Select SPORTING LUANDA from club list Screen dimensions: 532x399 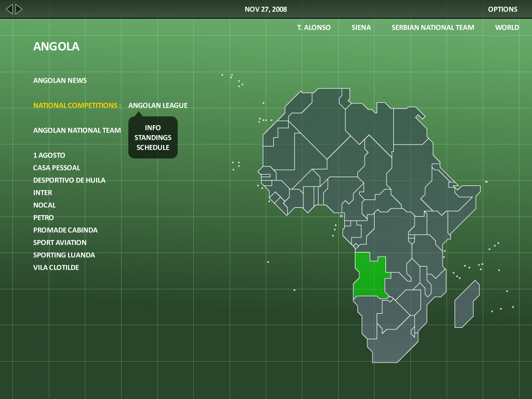[x=64, y=255]
